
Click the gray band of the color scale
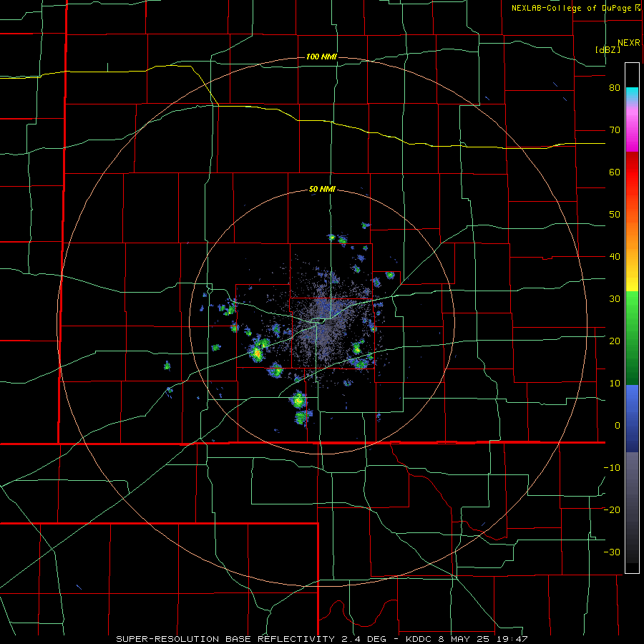632,507
